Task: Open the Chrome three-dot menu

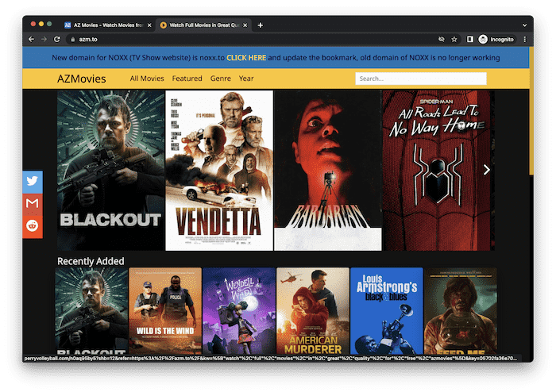Action: click(525, 40)
